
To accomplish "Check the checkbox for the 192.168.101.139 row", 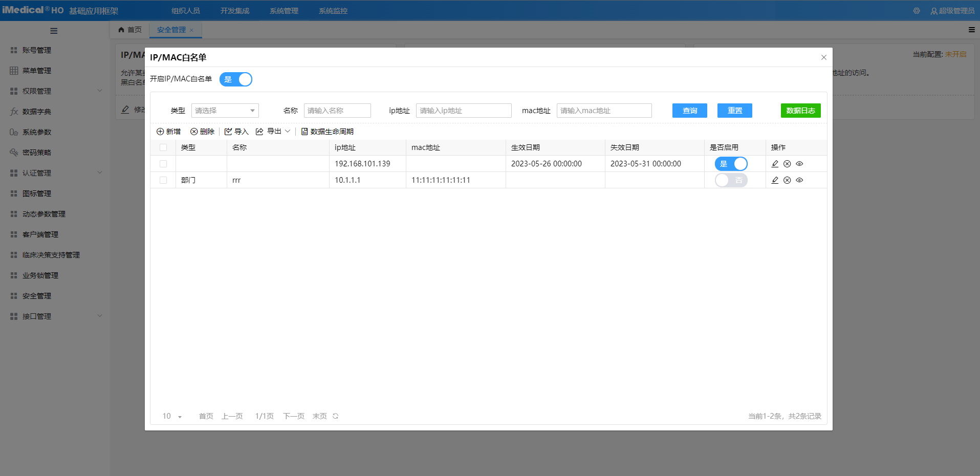I will (163, 164).
